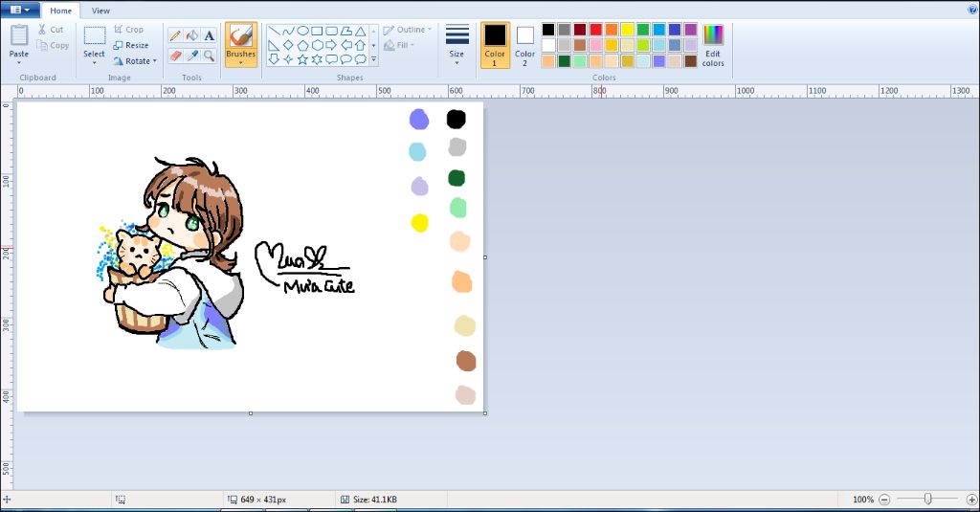Open the Paste dropdown arrow

pos(19,63)
